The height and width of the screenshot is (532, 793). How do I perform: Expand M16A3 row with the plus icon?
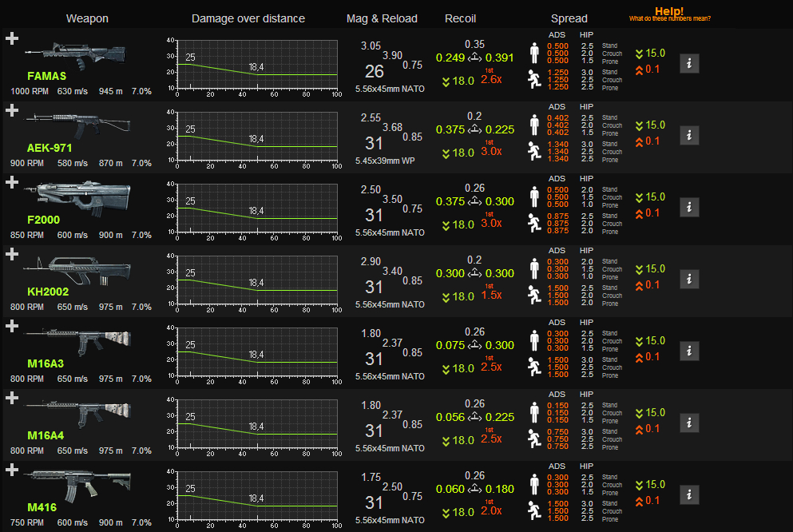(12, 326)
